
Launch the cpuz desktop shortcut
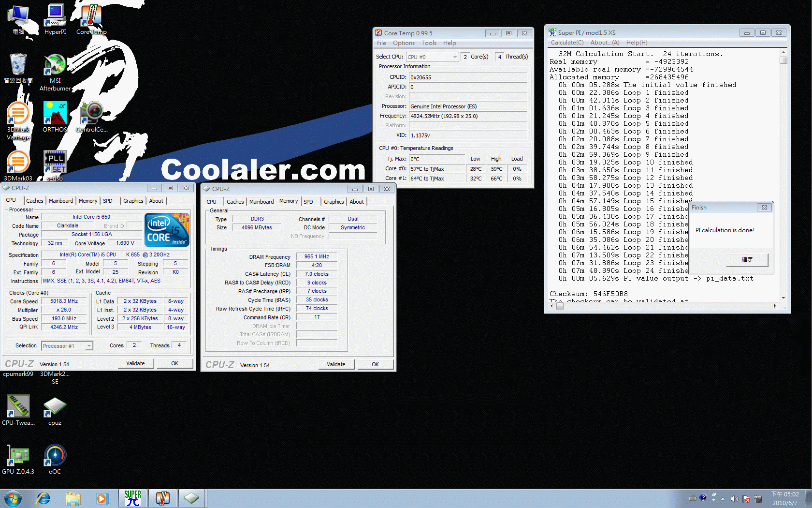(55, 411)
